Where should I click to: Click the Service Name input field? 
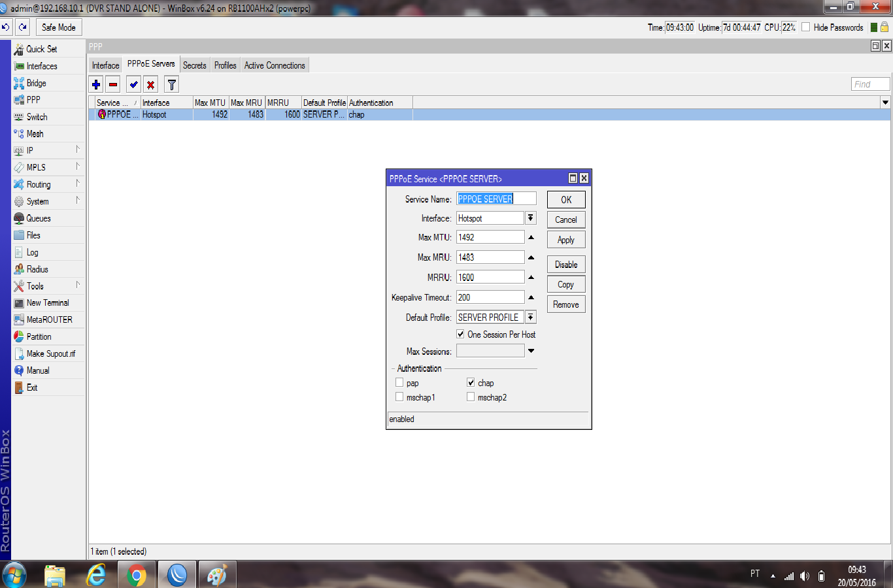496,199
